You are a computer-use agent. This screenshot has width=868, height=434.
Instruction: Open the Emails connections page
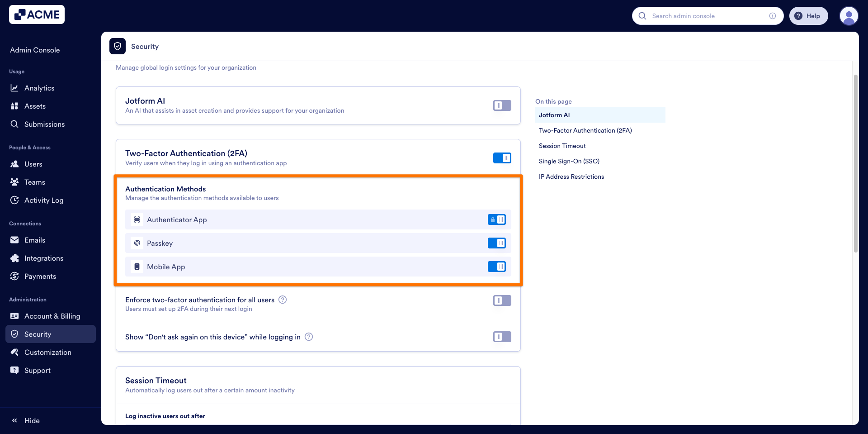point(35,240)
